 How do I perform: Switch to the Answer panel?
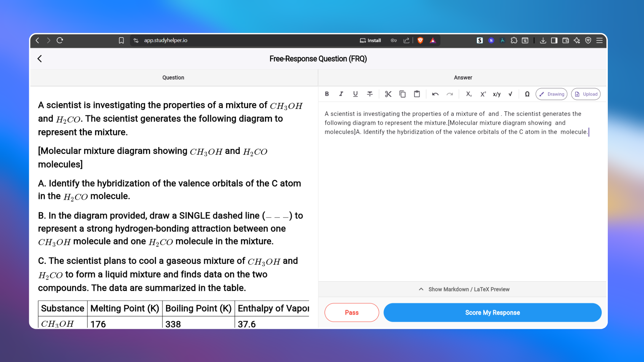coord(463,77)
